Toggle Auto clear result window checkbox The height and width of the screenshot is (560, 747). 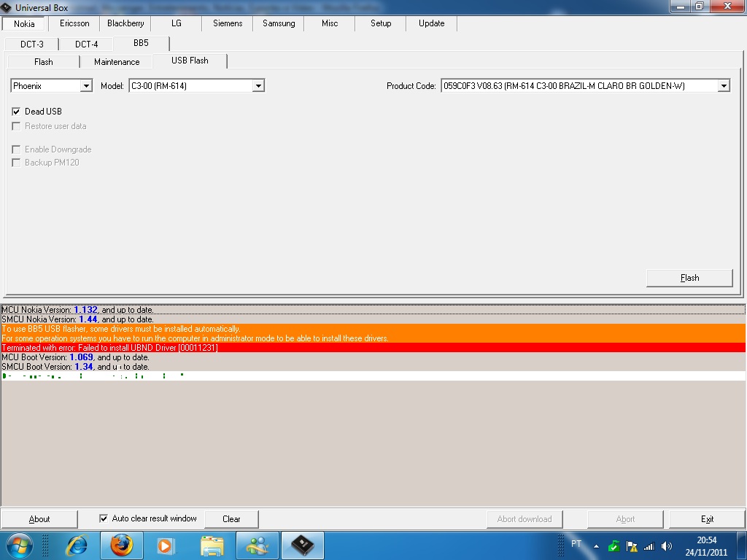[104, 518]
